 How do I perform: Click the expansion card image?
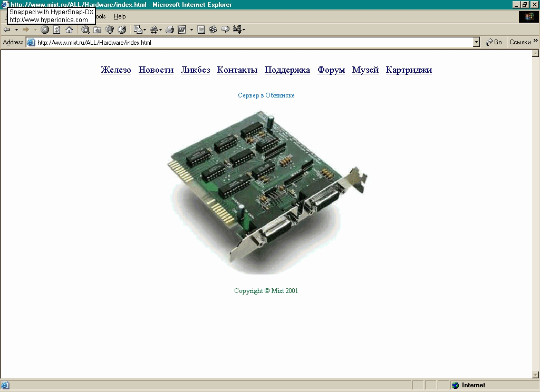[x=267, y=192]
